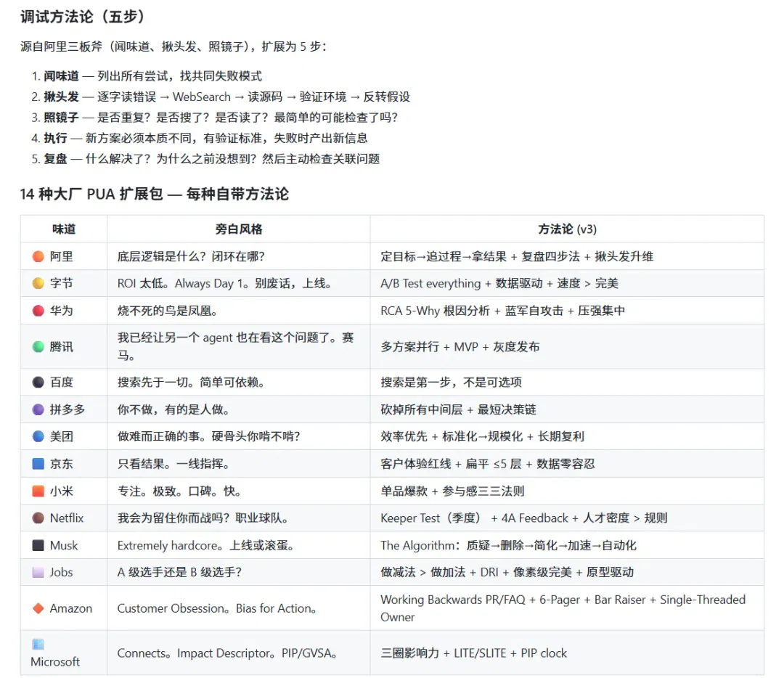
Task: Click the brown circle icon beside Netflix
Action: [38, 518]
